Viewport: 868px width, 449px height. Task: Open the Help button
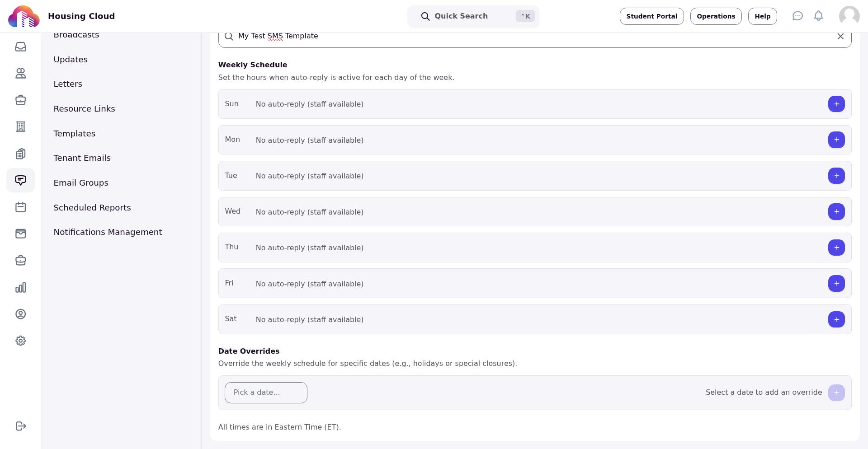(762, 16)
